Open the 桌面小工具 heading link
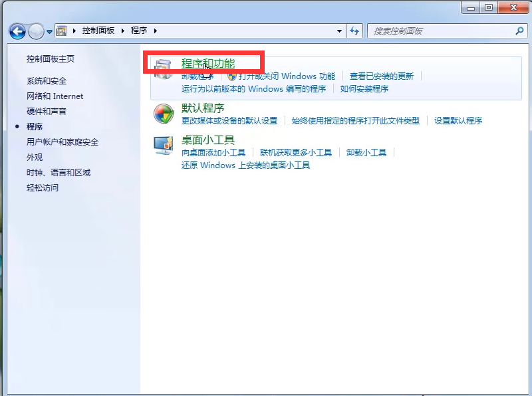Screen dimensions: 532x396 [208, 140]
